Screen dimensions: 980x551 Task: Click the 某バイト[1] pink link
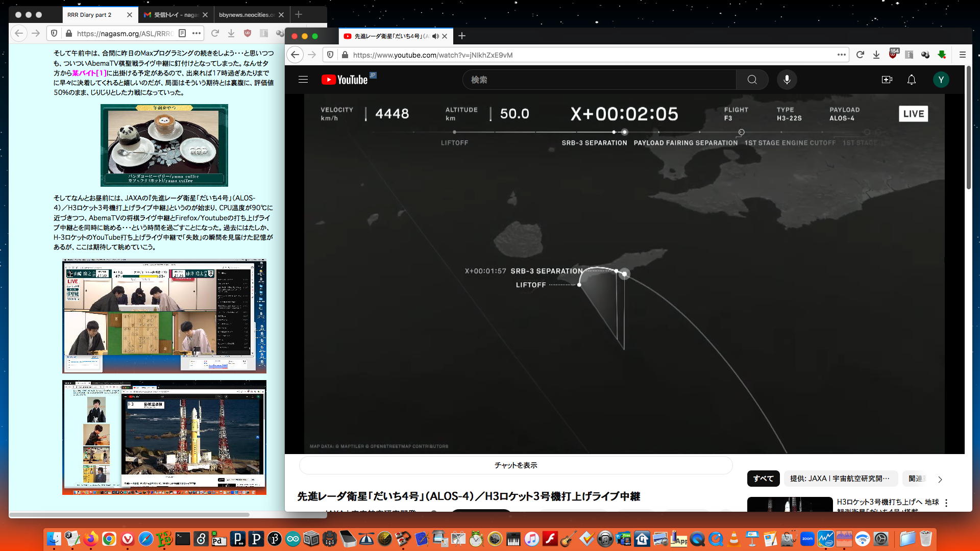(89, 73)
